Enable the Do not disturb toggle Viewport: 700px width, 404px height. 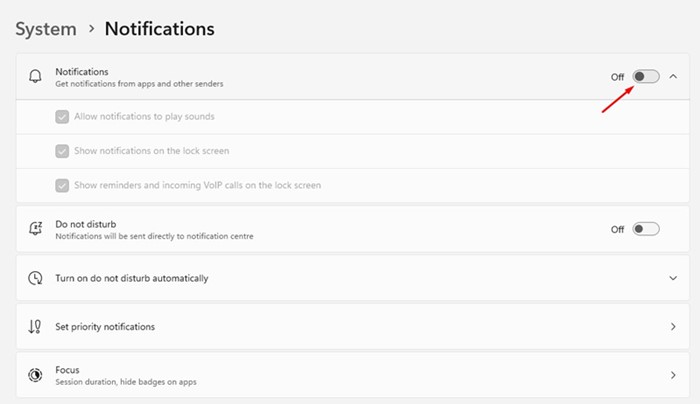click(x=646, y=229)
